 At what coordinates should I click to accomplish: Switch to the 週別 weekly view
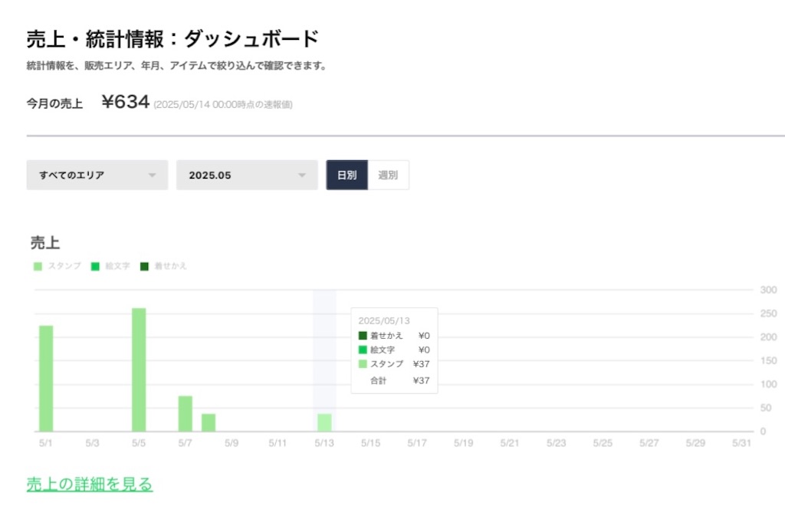click(388, 176)
